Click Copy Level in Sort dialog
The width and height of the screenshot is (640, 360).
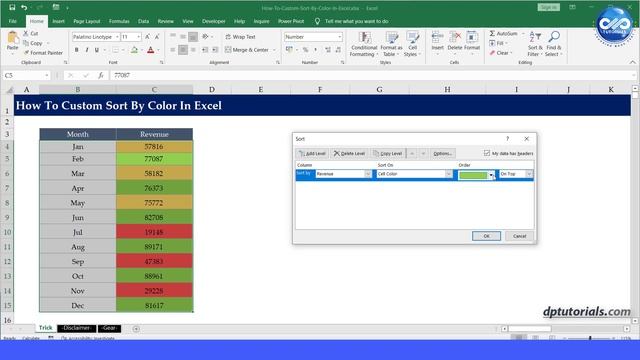[388, 153]
